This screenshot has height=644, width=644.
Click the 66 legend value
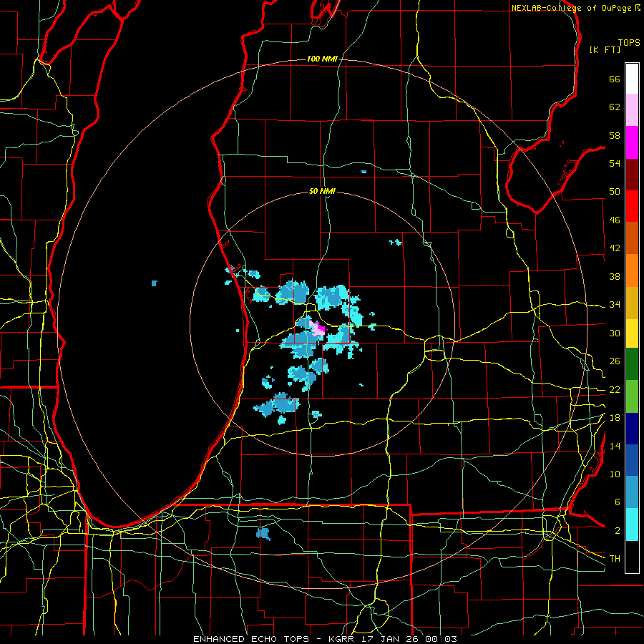tap(615, 79)
